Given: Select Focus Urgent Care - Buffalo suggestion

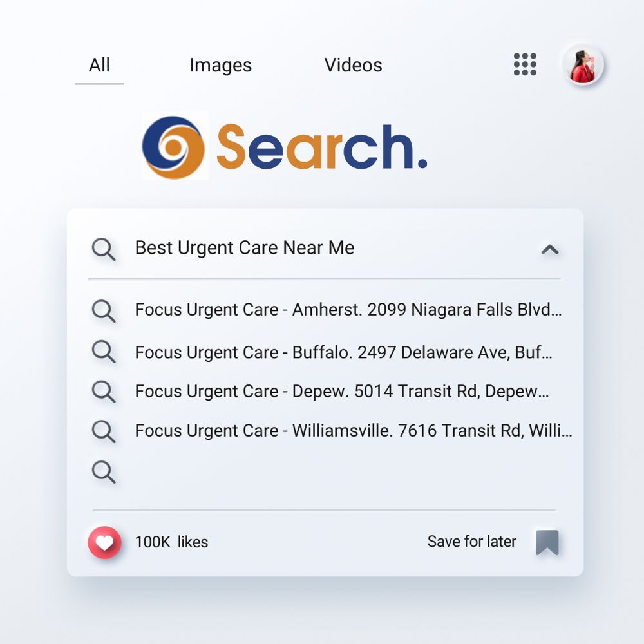Looking at the screenshot, I should [x=343, y=353].
